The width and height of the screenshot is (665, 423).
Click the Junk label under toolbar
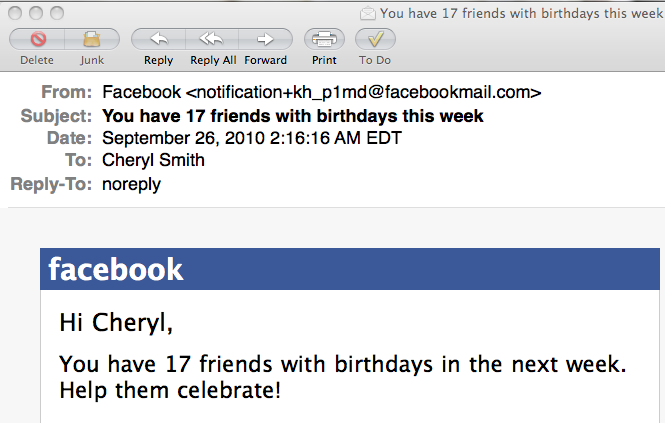(92, 60)
